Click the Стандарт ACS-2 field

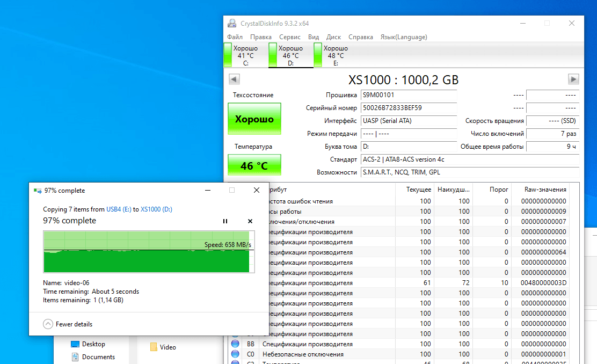(470, 159)
